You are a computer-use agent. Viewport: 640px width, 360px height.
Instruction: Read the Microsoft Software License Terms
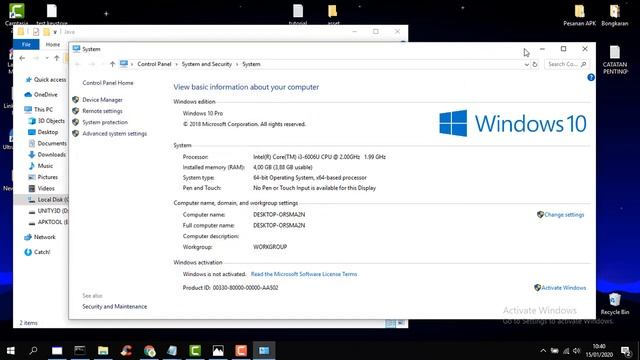pyautogui.click(x=304, y=274)
